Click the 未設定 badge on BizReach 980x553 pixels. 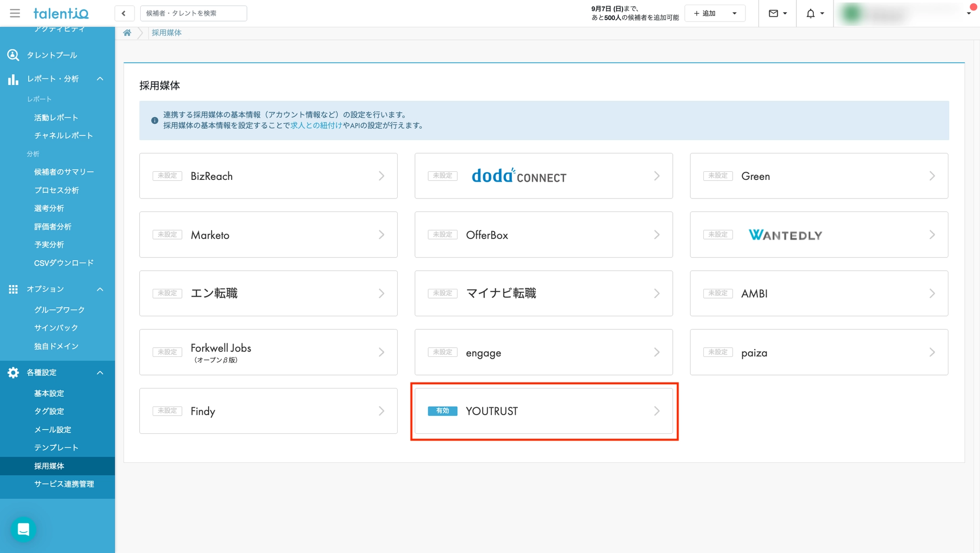point(167,176)
